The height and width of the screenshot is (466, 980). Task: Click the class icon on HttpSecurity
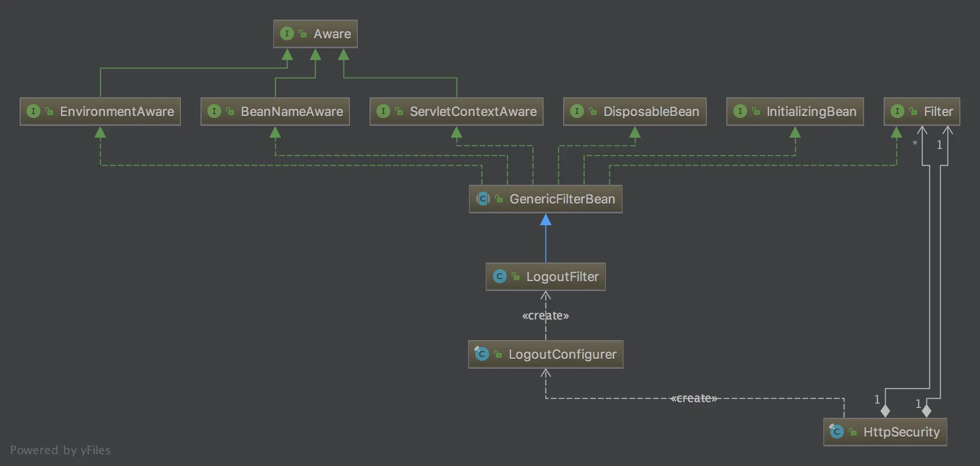click(836, 432)
